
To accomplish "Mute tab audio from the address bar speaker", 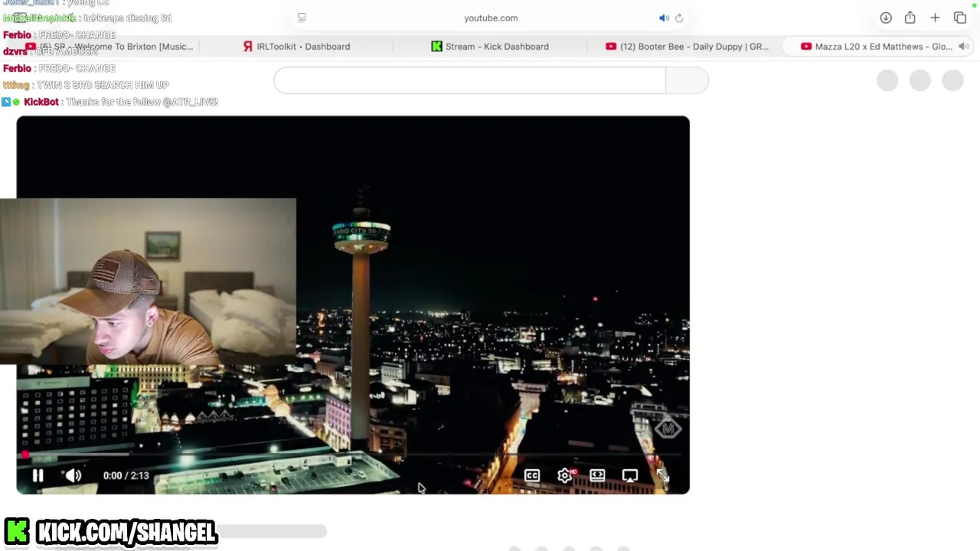I will click(x=664, y=18).
